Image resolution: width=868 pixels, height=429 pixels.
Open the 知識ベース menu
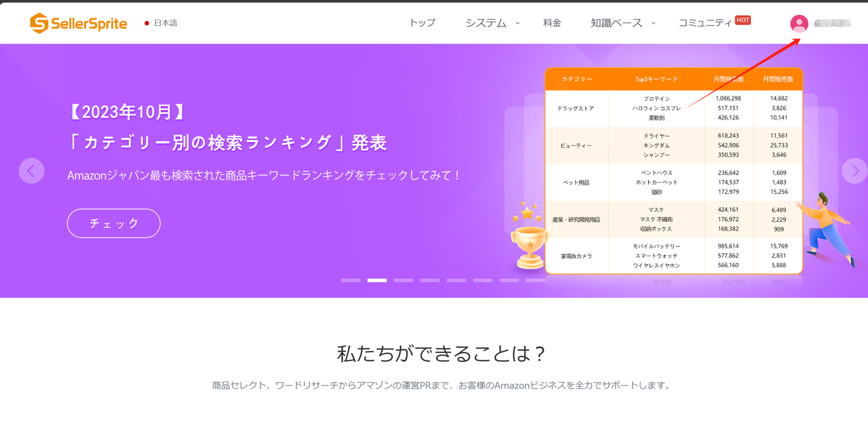point(616,22)
